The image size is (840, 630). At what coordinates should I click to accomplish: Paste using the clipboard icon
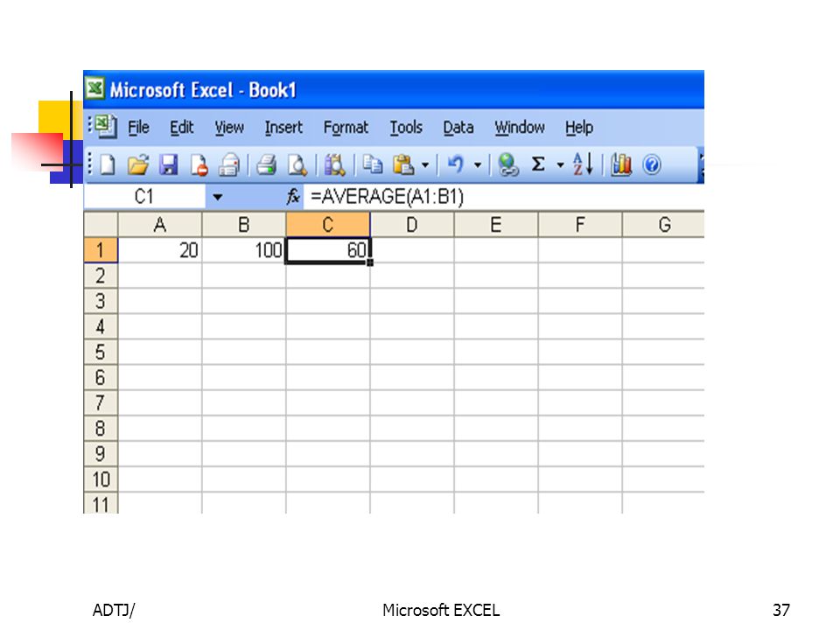403,164
